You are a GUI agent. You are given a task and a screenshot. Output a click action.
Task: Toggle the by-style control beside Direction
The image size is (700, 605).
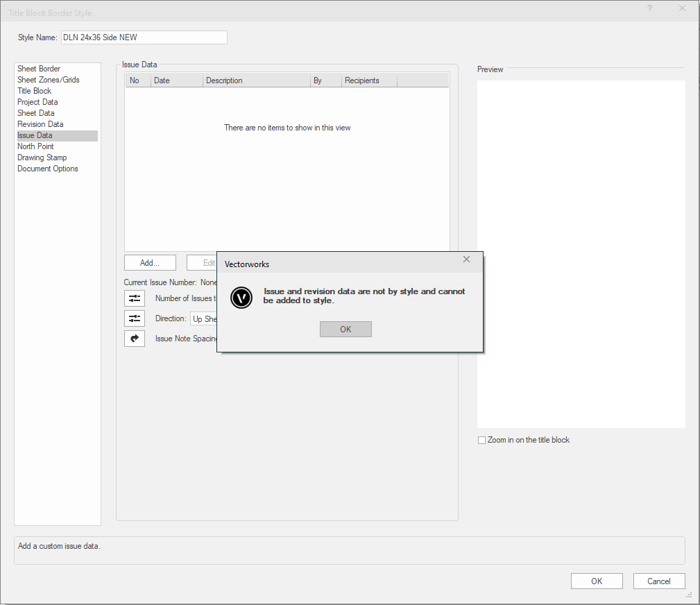pyautogui.click(x=134, y=318)
